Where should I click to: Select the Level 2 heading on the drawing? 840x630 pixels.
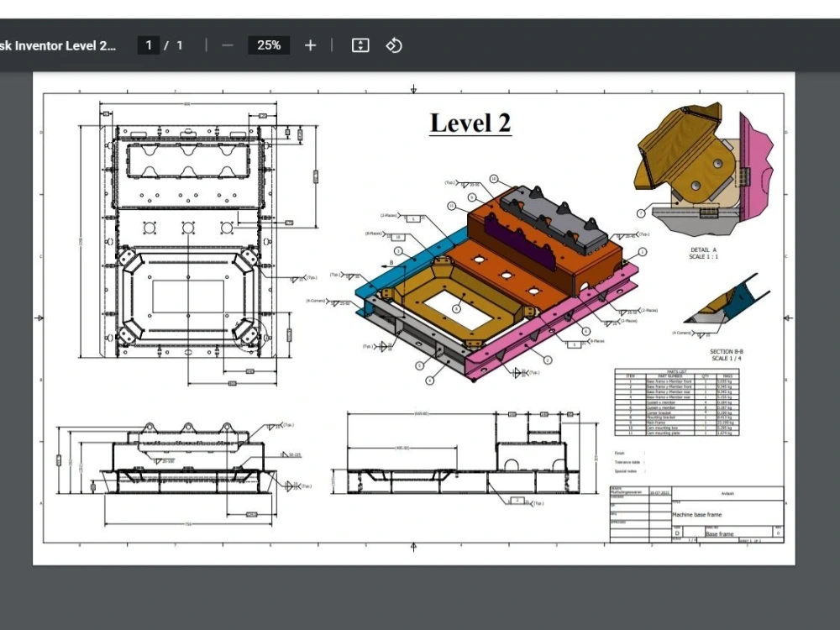470,123
